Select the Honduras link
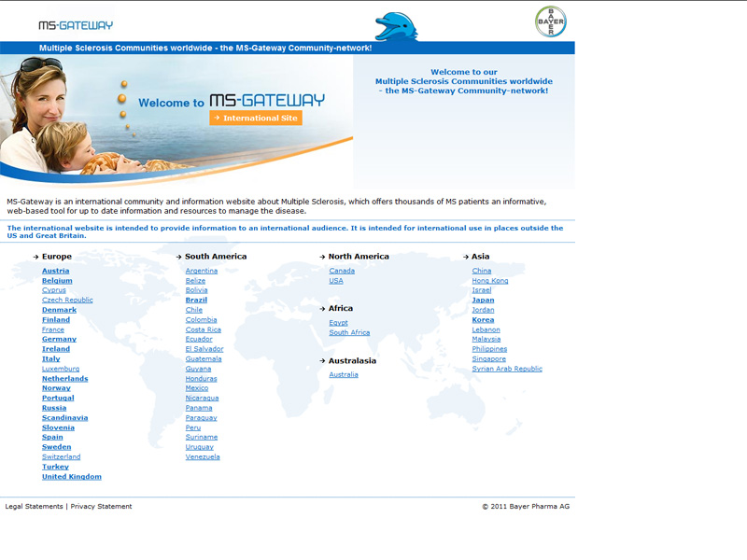747x560 pixels. [x=201, y=379]
